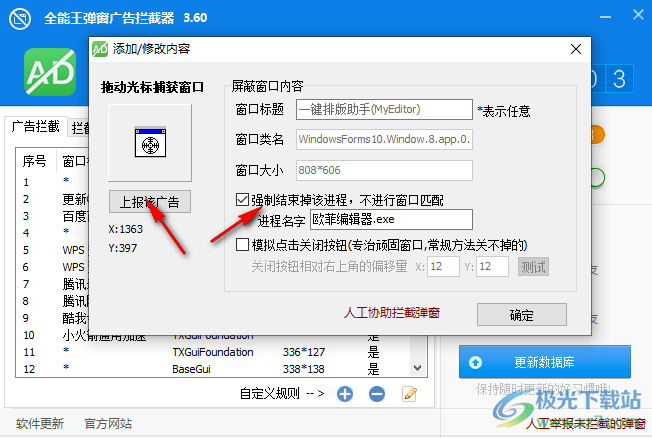Image resolution: width=652 pixels, height=438 pixels.
Task: Click the pencil edit rule icon
Action: pyautogui.click(x=410, y=393)
